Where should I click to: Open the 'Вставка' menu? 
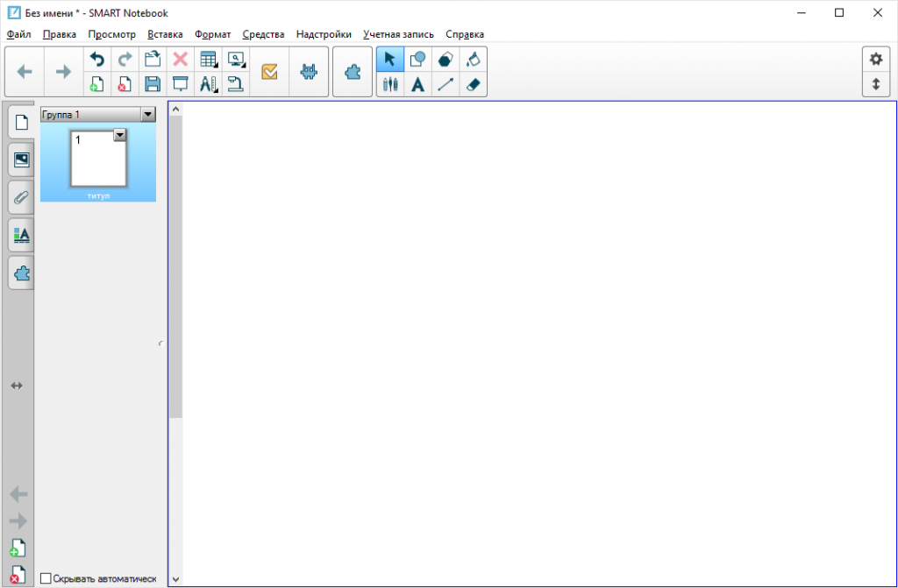tap(165, 34)
